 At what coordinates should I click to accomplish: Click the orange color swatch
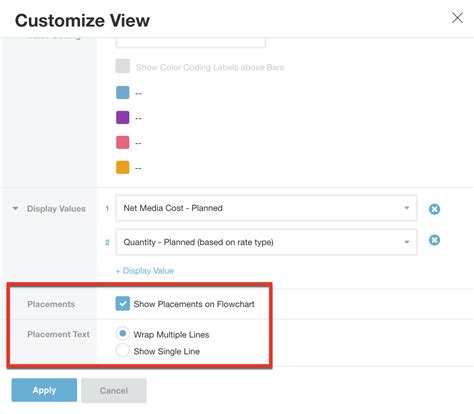[x=123, y=167]
